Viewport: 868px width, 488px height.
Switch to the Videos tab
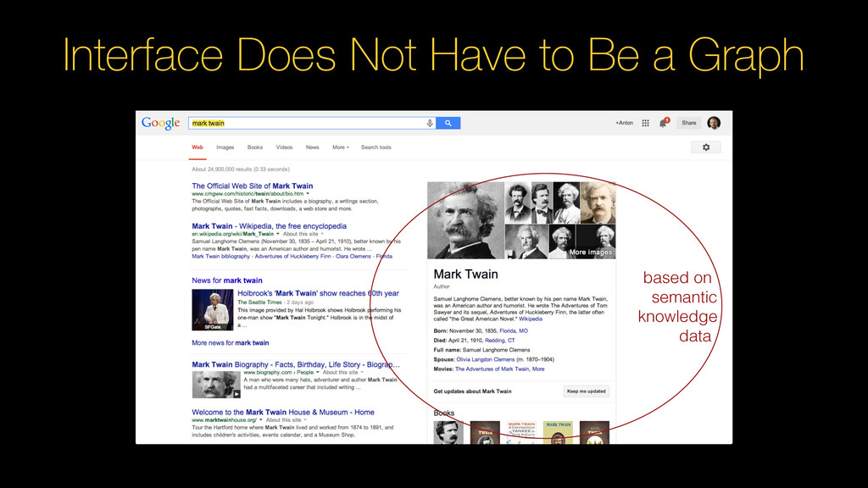pyautogui.click(x=284, y=147)
